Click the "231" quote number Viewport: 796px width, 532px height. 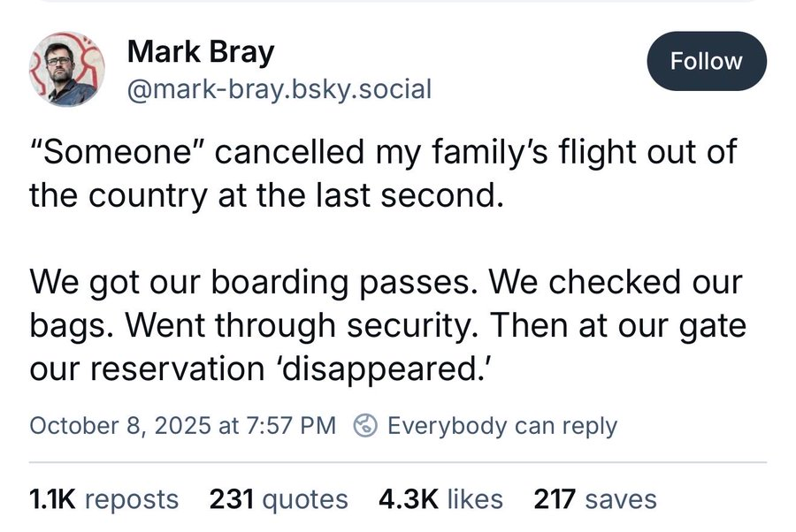[x=232, y=499]
